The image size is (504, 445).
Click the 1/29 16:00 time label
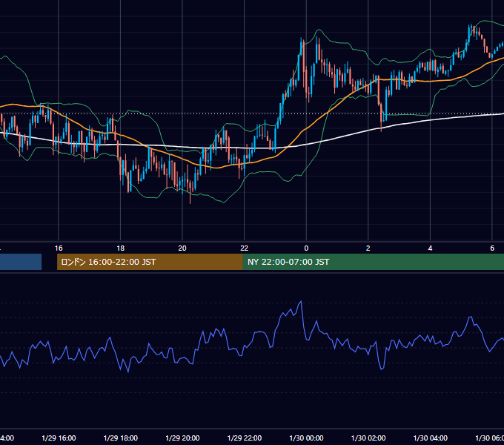[59, 438]
